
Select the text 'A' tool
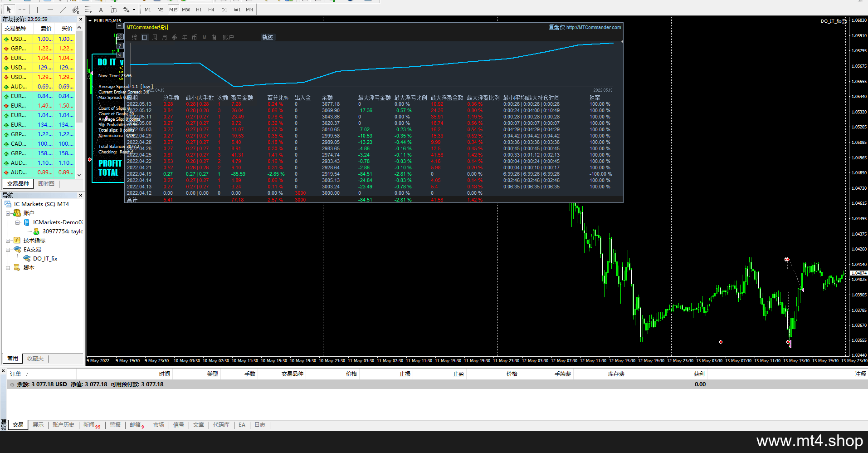coord(101,10)
